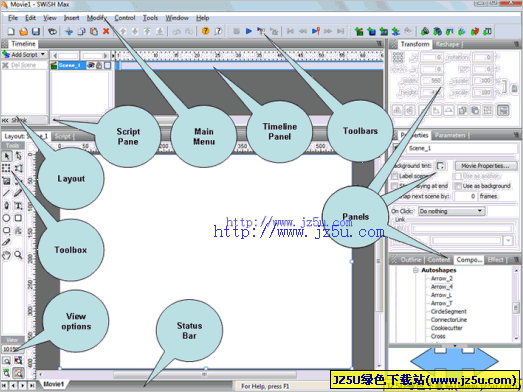The image size is (523, 392).
Task: Select the Rectangle tool in Tools
Action: (18, 218)
